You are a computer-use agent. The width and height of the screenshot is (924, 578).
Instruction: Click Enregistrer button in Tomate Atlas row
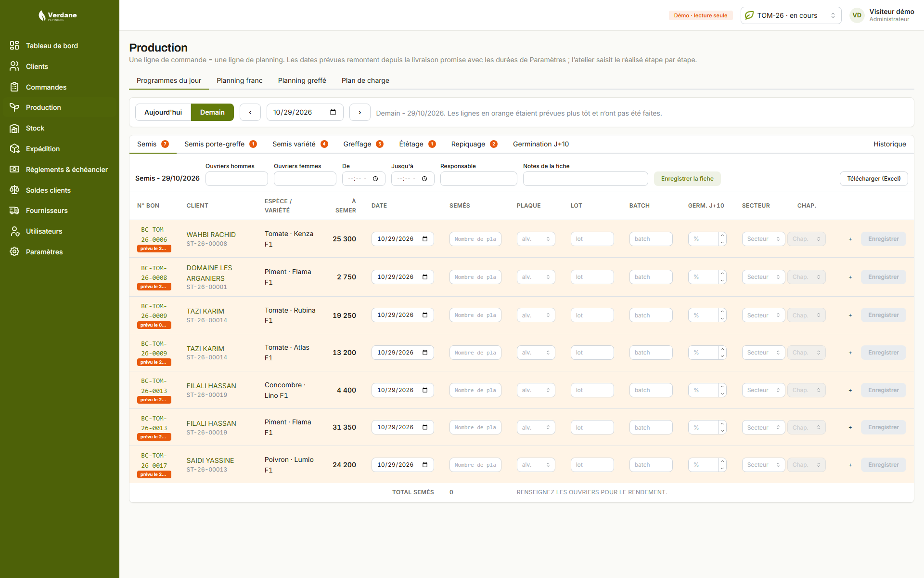[884, 353]
